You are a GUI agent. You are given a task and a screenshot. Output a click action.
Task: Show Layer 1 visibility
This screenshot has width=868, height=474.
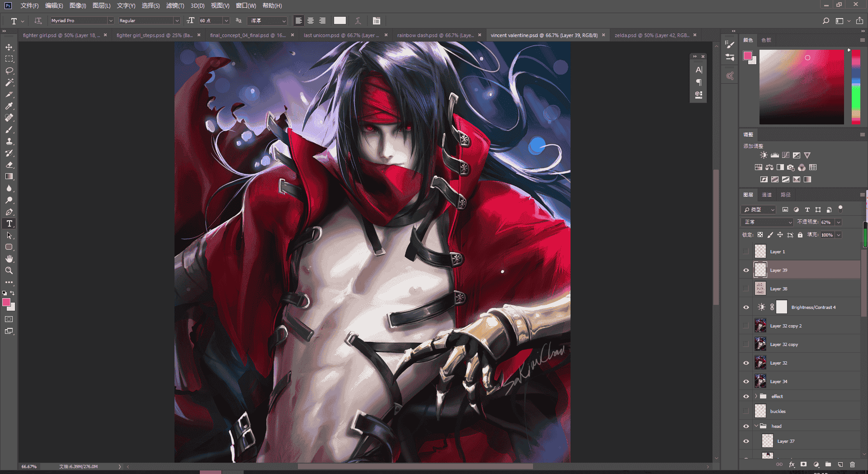click(x=746, y=251)
